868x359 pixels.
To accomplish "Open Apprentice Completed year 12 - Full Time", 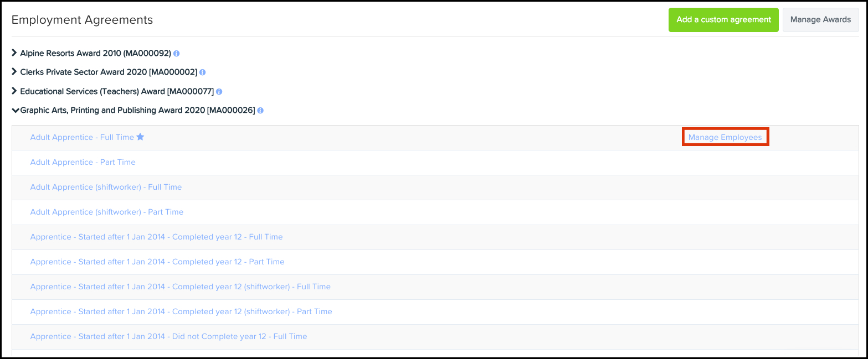I will [x=156, y=237].
